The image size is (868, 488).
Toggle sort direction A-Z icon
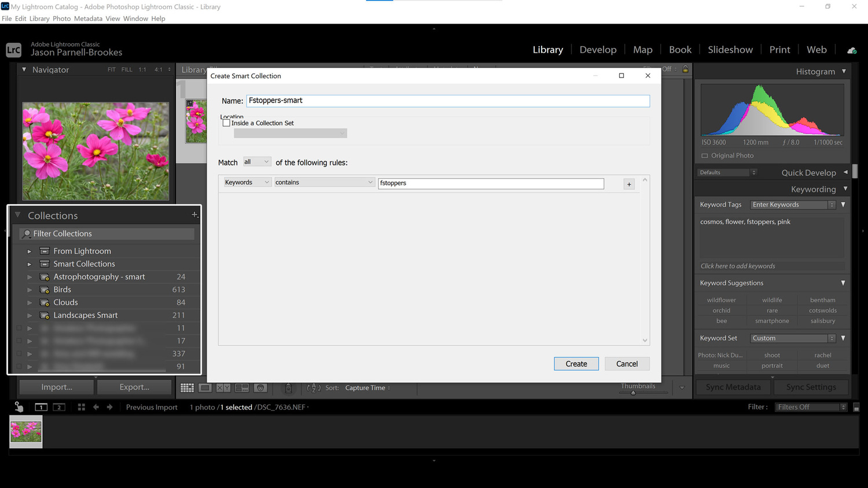[x=313, y=388]
